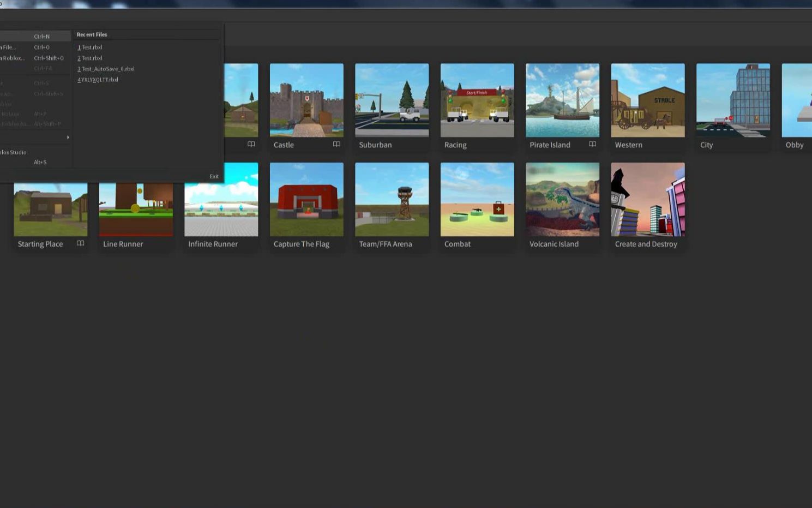Image resolution: width=812 pixels, height=508 pixels.
Task: Choose the Western template
Action: tap(647, 101)
